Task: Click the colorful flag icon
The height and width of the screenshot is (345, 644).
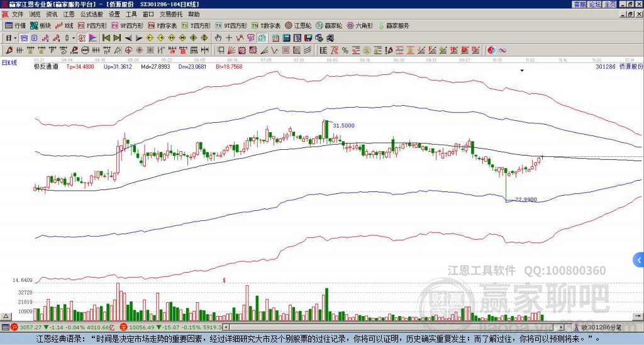Action: [93, 38]
